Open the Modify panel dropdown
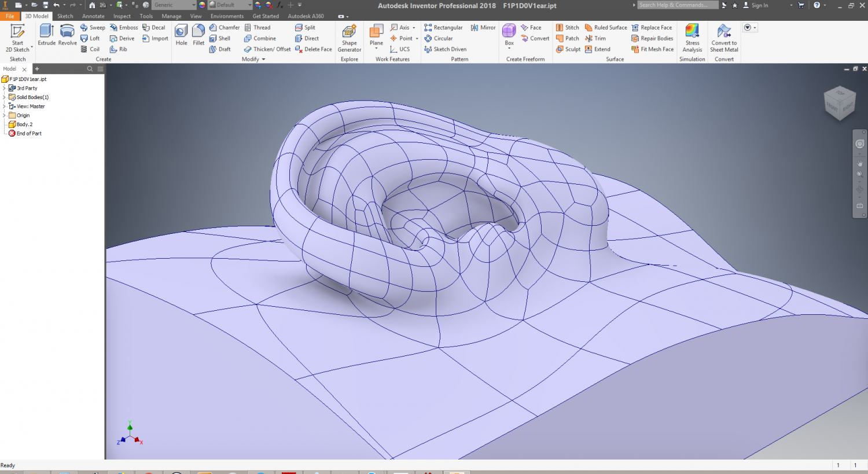This screenshot has width=868, height=474. [x=253, y=59]
